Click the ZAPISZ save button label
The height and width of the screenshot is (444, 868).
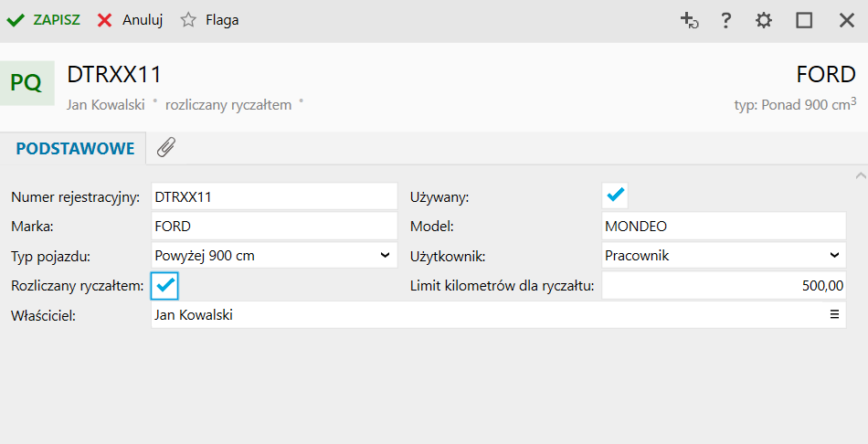[57, 19]
